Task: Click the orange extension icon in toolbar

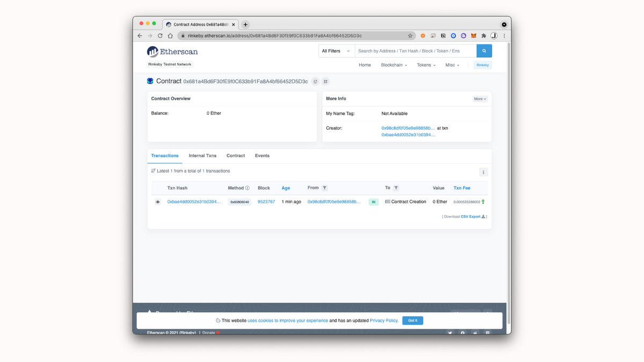Action: (423, 36)
